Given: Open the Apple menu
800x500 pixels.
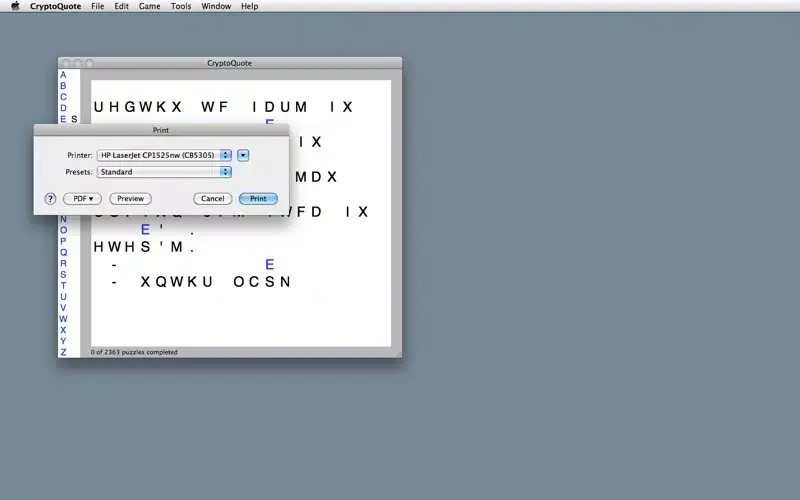Looking at the screenshot, I should [x=15, y=6].
